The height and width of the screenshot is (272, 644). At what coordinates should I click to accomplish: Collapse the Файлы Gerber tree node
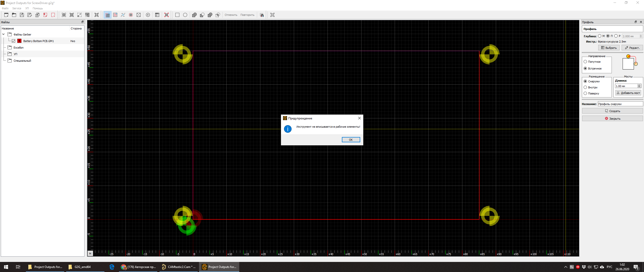pos(4,35)
